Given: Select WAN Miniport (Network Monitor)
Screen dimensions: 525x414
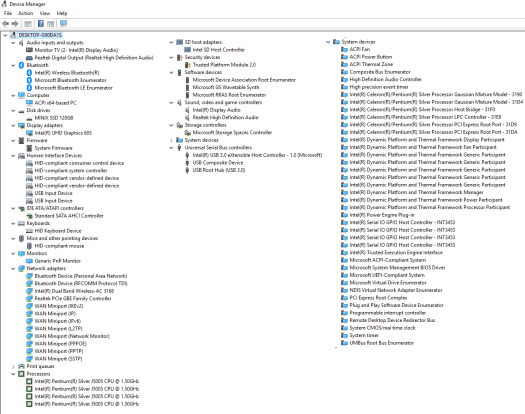Looking at the screenshot, I should click(72, 336).
